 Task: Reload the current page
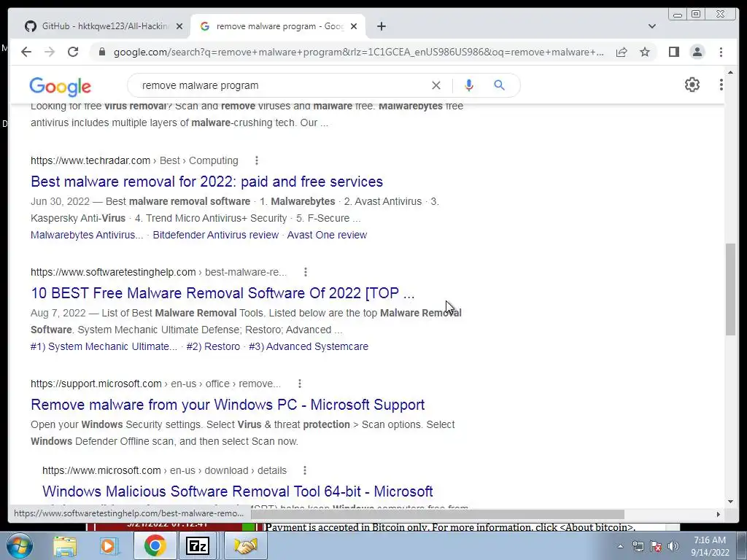(73, 52)
